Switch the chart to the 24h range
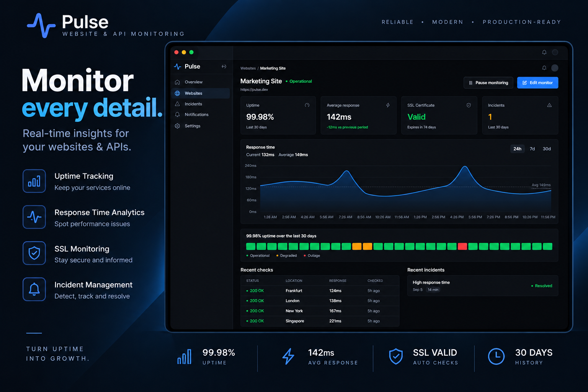The width and height of the screenshot is (588, 392). click(517, 149)
